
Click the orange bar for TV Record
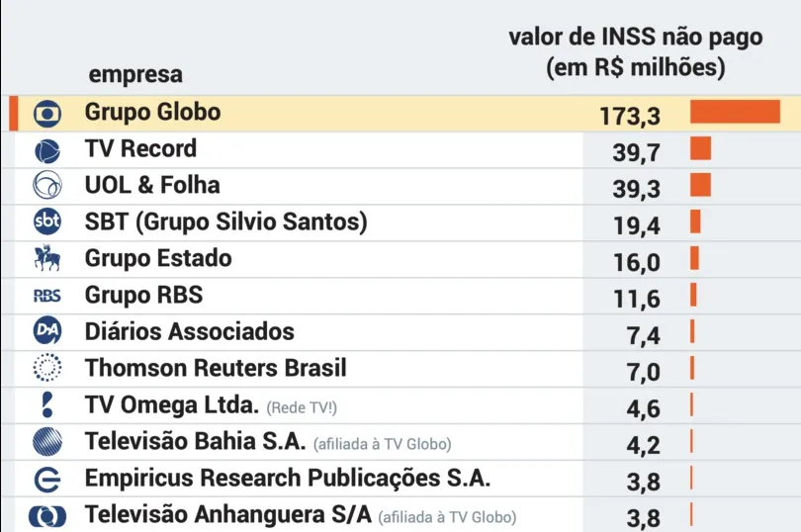pyautogui.click(x=700, y=148)
